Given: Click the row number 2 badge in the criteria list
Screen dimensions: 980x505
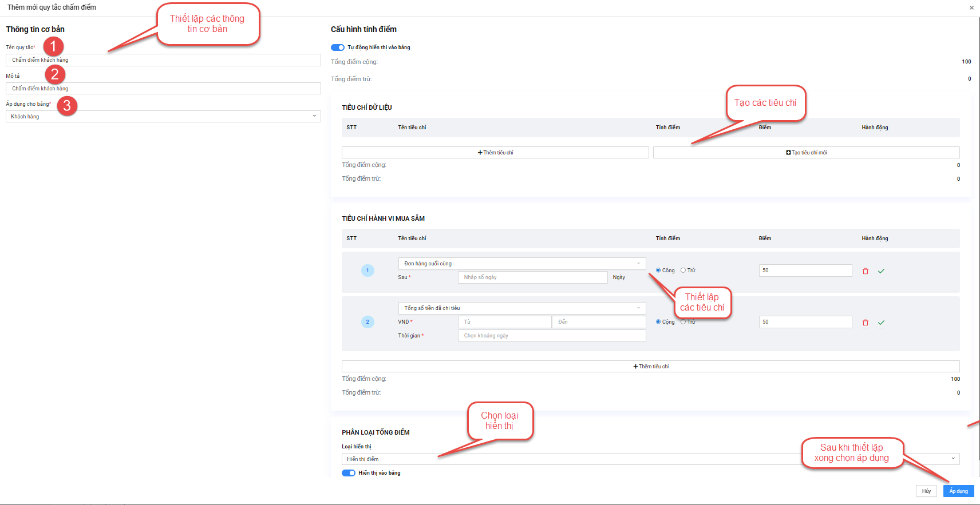Looking at the screenshot, I should pyautogui.click(x=367, y=322).
